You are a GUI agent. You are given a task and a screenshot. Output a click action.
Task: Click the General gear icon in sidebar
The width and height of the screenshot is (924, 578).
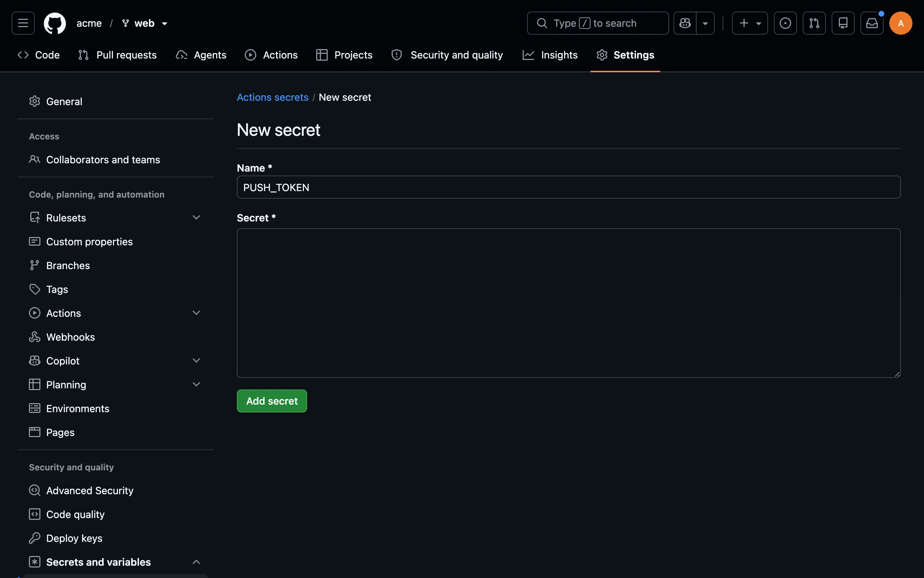click(35, 101)
